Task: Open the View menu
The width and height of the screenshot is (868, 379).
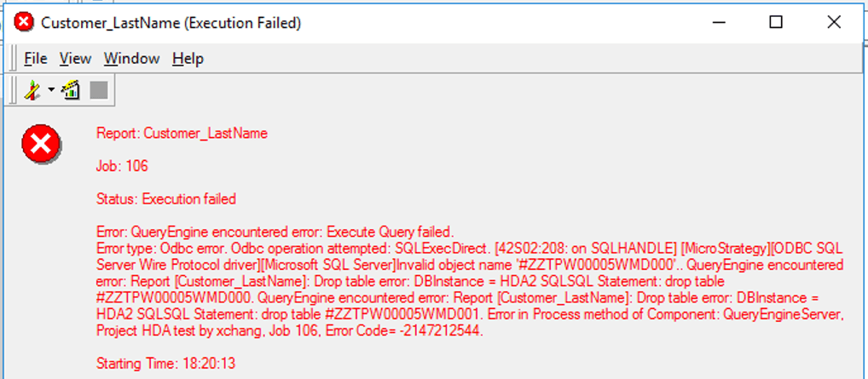Action: tap(75, 59)
